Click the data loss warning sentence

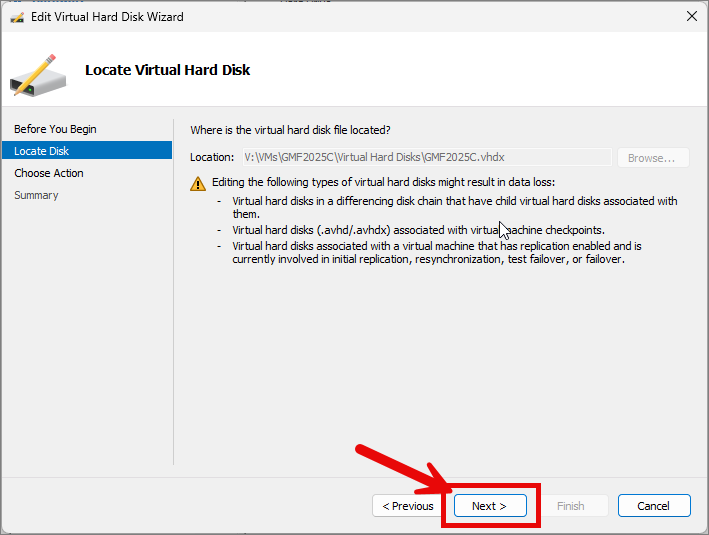[383, 182]
